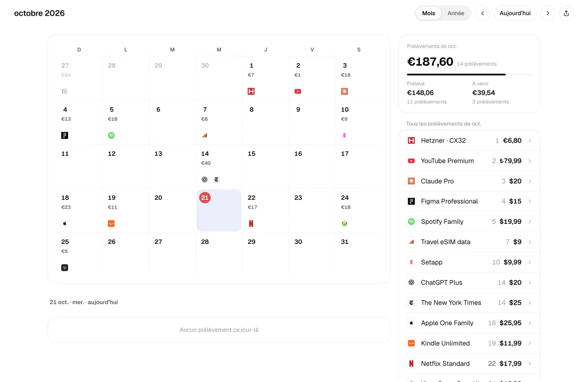Screen dimensions: 588x382
Task: Click the YouTube Premium logo in the list
Action: click(x=412, y=161)
